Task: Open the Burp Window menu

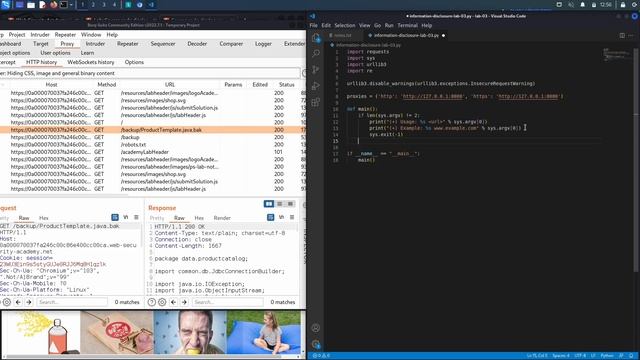Action: tap(91, 35)
